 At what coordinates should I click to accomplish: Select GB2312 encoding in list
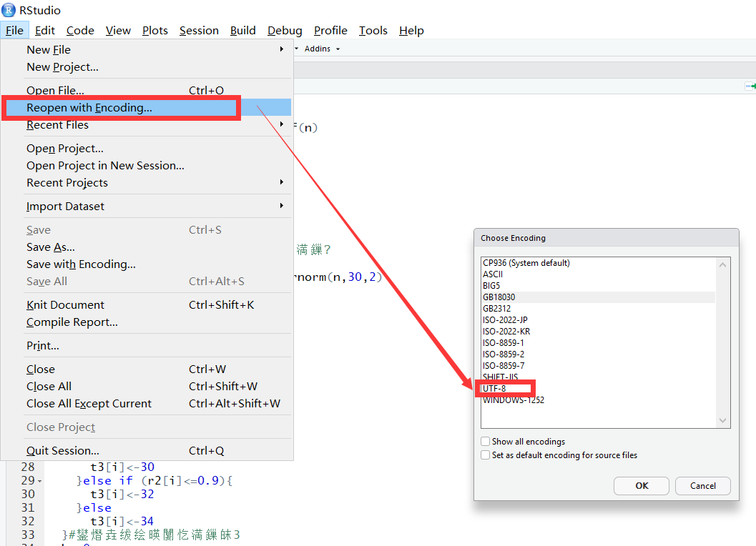coord(598,309)
